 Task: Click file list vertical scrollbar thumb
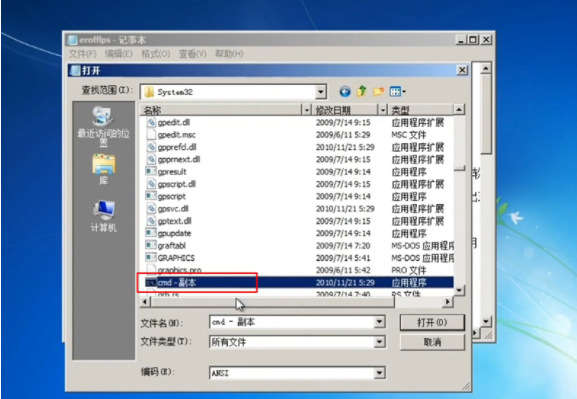click(459, 168)
